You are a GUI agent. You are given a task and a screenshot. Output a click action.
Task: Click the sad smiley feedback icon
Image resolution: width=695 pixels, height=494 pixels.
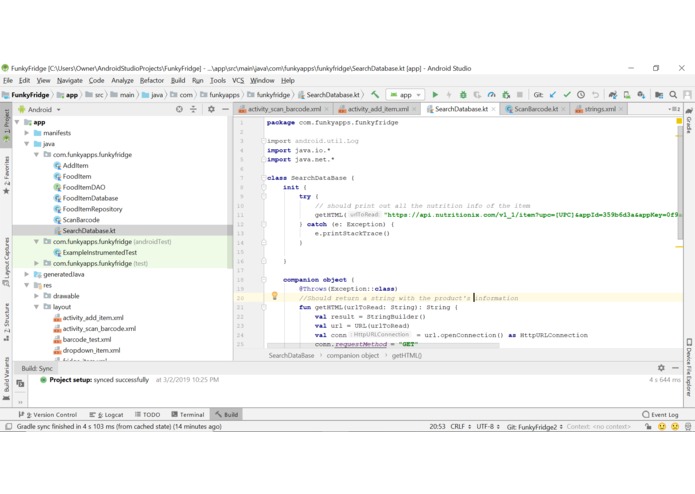675,427
